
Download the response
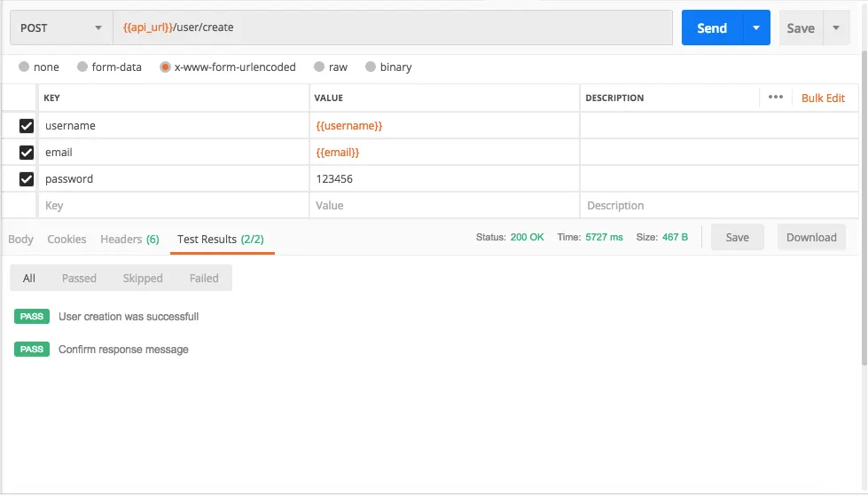click(x=811, y=237)
